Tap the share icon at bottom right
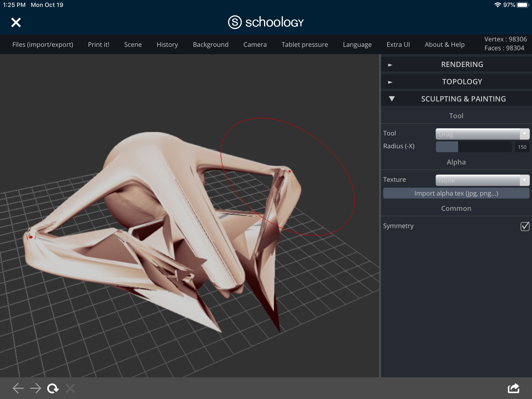Image resolution: width=532 pixels, height=399 pixels. [514, 388]
